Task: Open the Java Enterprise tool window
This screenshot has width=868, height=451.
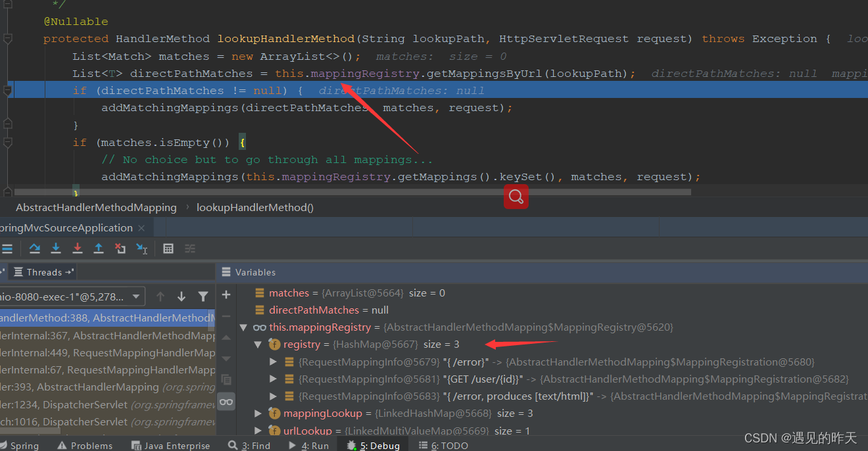Action: [171, 446]
